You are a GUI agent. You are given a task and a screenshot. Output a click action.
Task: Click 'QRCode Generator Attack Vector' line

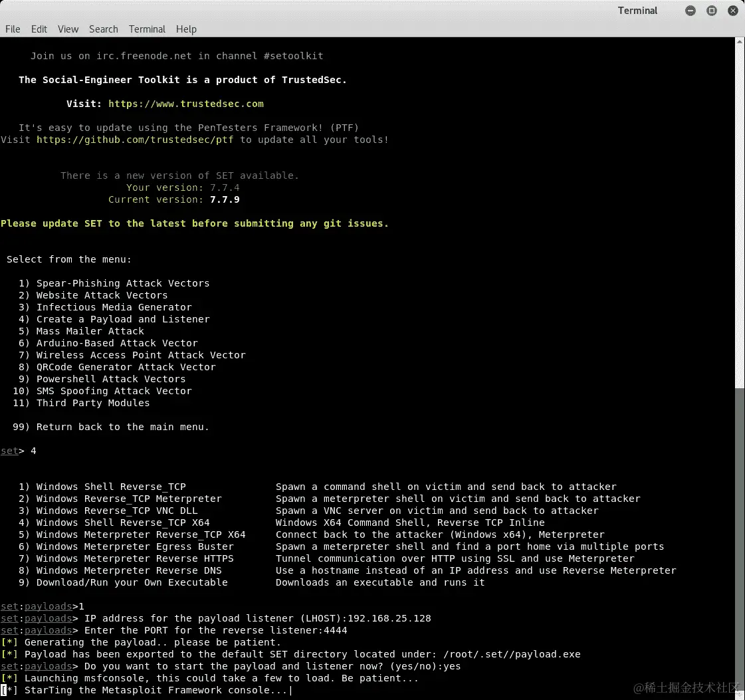pos(117,367)
